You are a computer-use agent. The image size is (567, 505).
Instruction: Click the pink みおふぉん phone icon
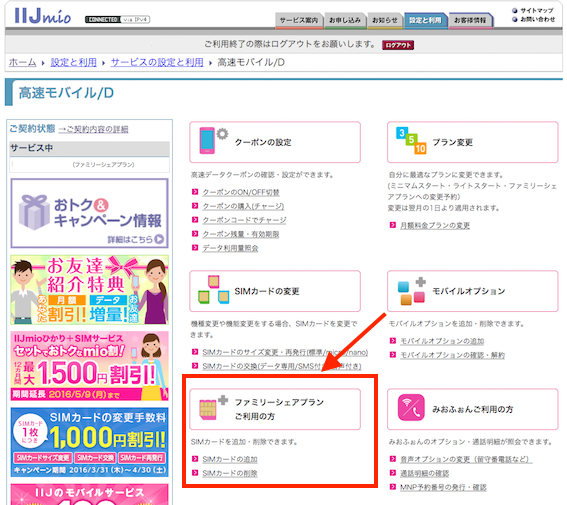(x=411, y=408)
